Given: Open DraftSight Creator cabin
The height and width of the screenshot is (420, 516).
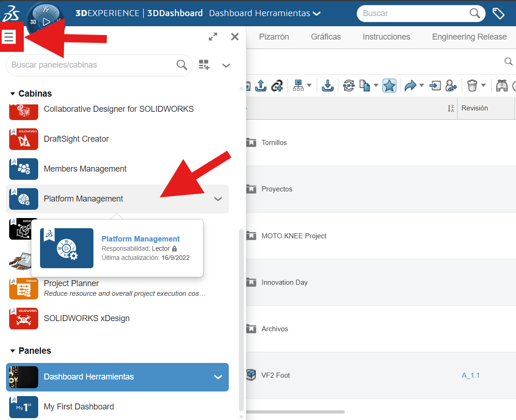Looking at the screenshot, I should click(x=76, y=139).
